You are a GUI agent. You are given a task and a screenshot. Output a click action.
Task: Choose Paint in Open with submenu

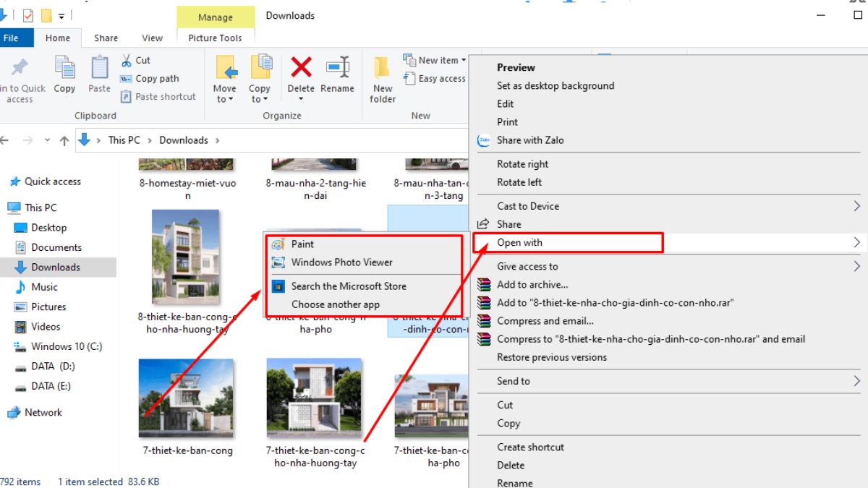pyautogui.click(x=365, y=244)
